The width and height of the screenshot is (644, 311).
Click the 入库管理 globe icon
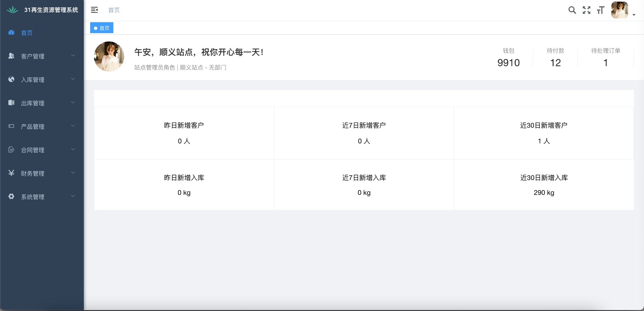(11, 79)
